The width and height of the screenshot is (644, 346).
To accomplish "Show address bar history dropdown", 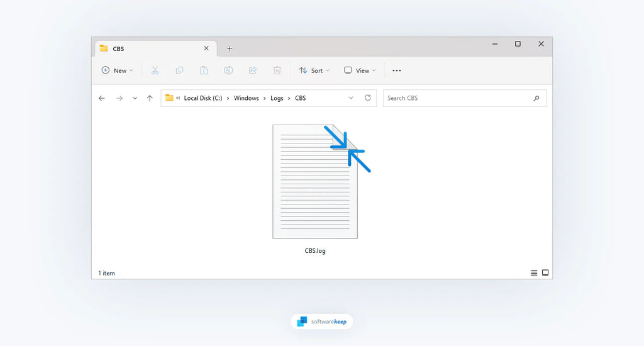I will pyautogui.click(x=351, y=98).
